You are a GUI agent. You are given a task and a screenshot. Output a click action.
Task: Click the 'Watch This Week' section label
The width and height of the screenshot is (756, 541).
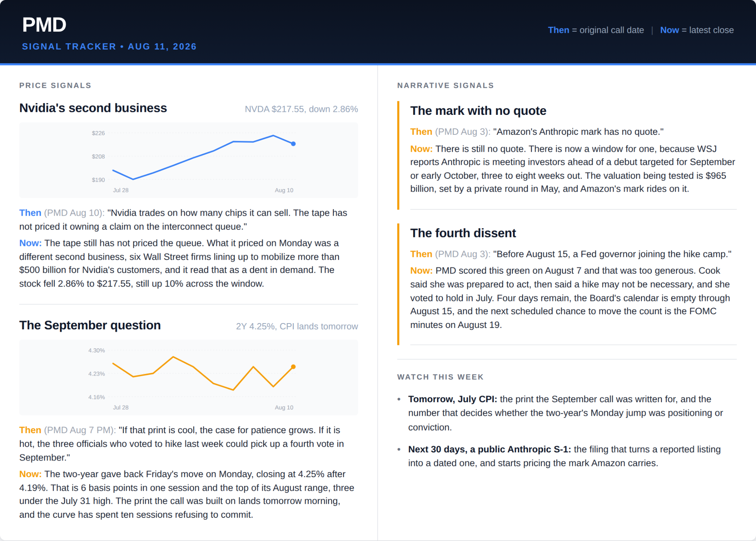click(x=440, y=377)
